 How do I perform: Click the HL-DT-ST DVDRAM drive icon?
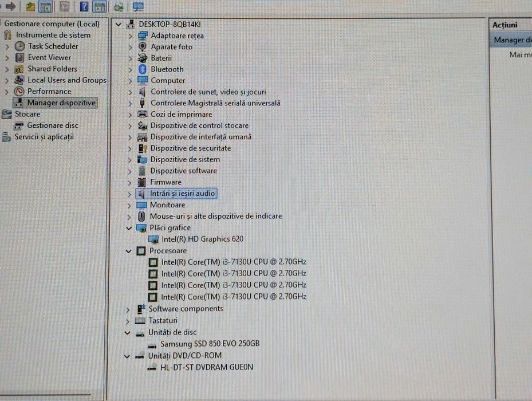coord(152,367)
